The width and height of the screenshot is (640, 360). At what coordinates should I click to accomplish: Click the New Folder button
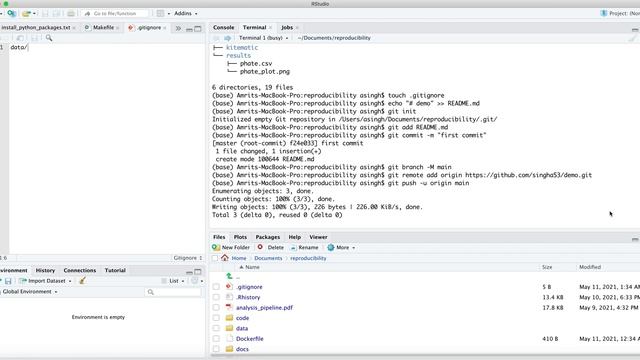[x=231, y=247]
